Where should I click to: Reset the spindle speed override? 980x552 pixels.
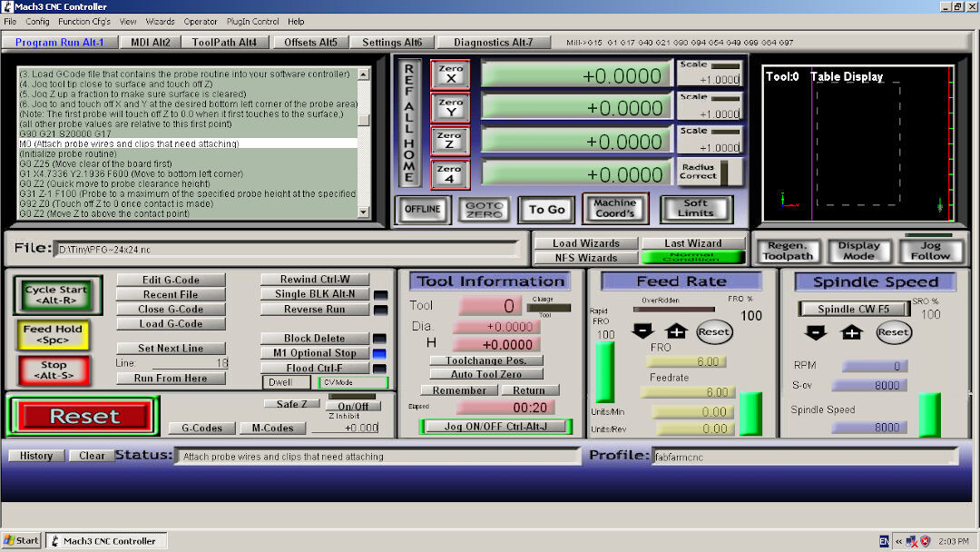893,332
